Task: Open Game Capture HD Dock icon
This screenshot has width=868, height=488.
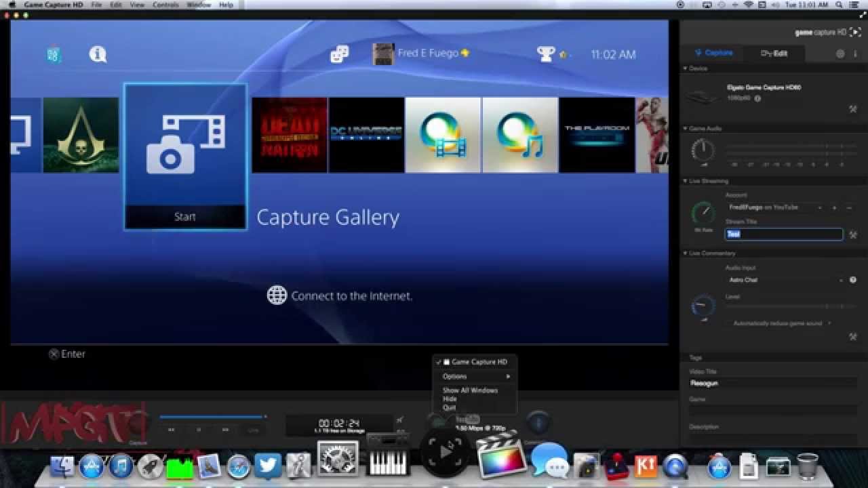Action: tap(444, 452)
